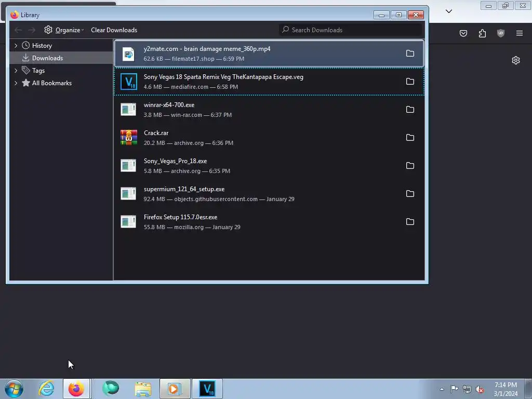Switch to Firefox on the taskbar
The image size is (532, 399).
click(76, 389)
